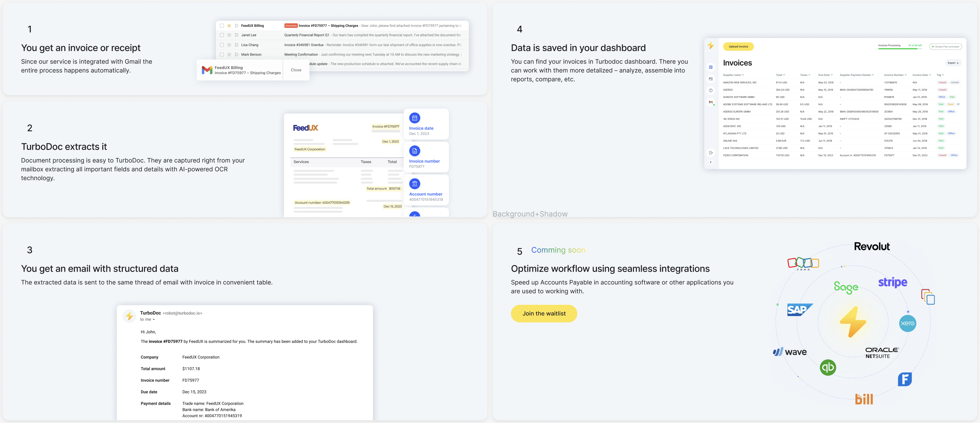Open the dashboard grid icon in sidebar

710,67
